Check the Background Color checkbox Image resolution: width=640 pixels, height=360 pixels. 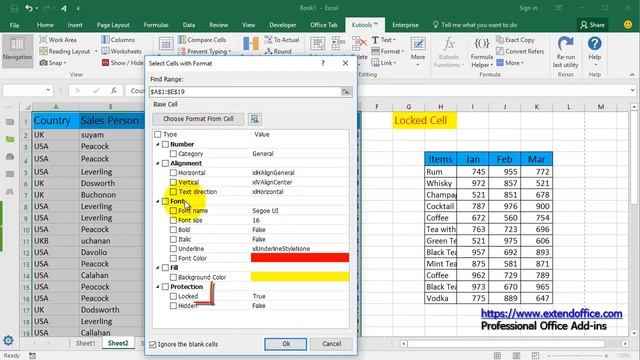(x=173, y=277)
